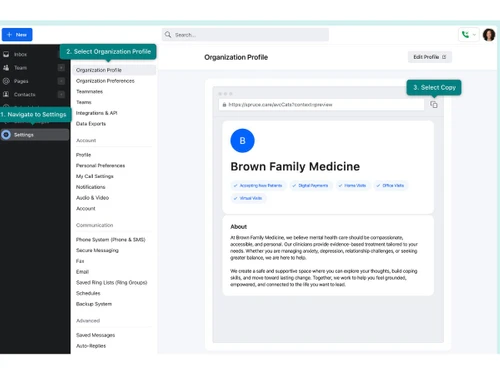Open Notifications settings
The height and width of the screenshot is (375, 500).
90,187
